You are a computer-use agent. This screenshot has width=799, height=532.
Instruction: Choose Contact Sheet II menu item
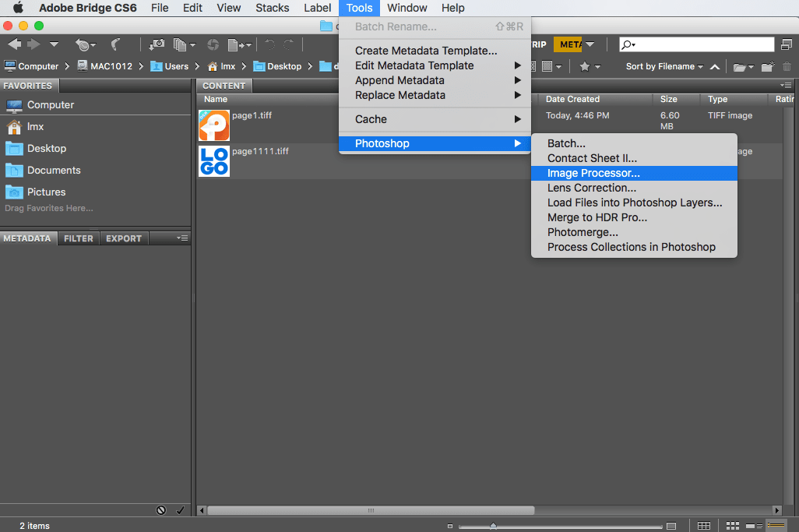click(634, 158)
